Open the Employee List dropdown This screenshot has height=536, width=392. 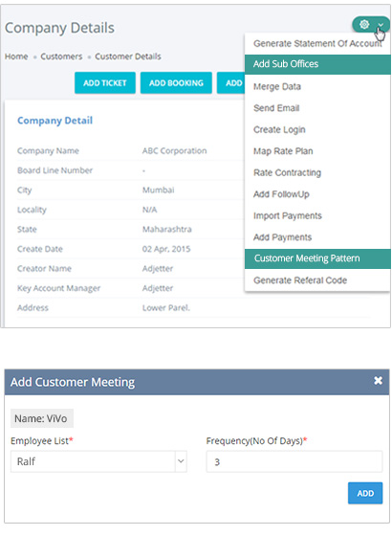(x=98, y=461)
